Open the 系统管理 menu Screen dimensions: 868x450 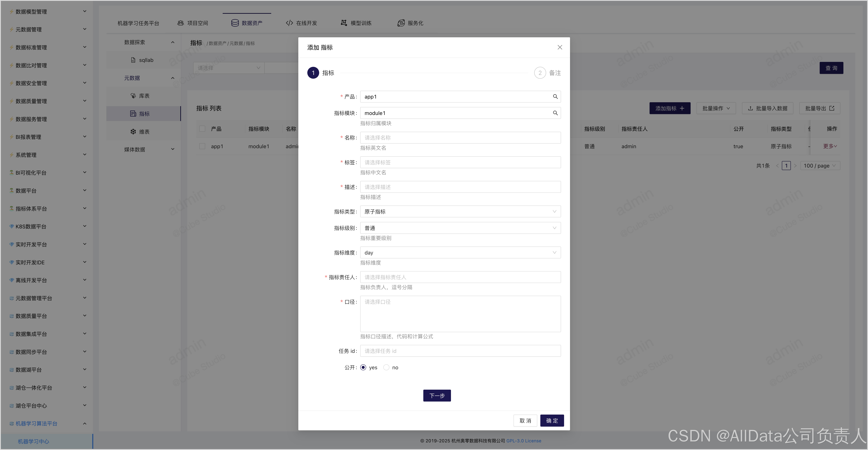click(47, 155)
